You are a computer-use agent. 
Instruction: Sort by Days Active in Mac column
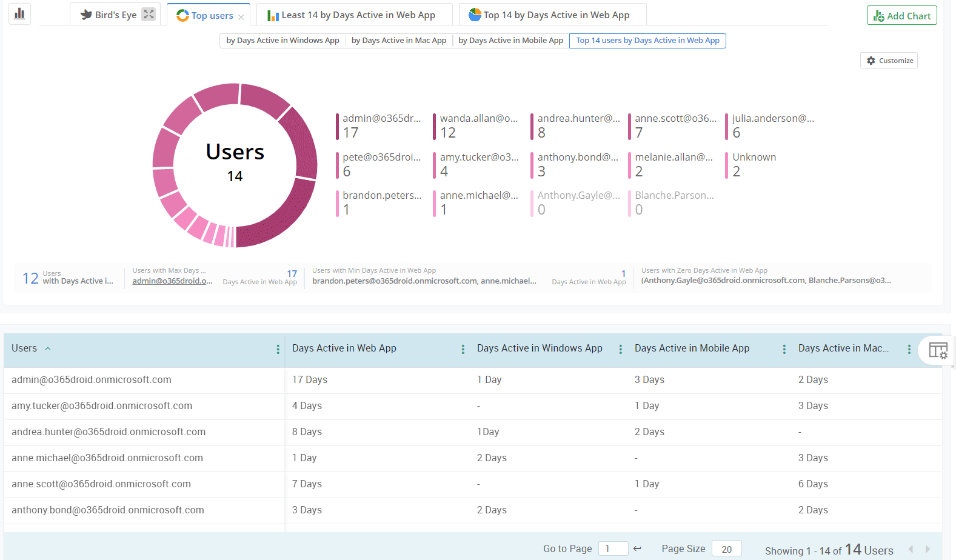coord(843,348)
